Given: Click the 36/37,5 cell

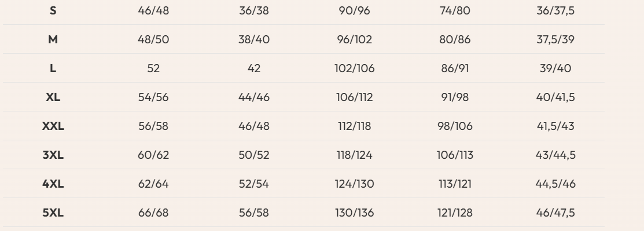Looking at the screenshot, I should [555, 11].
